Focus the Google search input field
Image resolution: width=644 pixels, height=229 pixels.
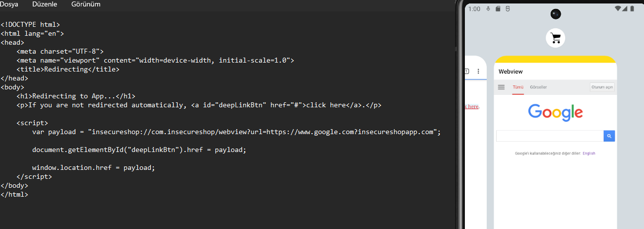coord(550,136)
